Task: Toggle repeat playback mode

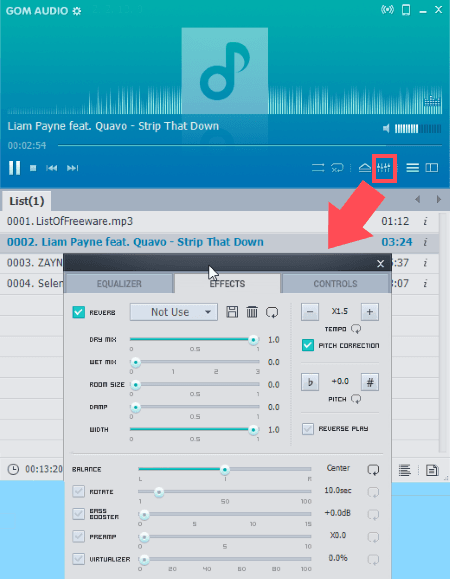Action: tap(337, 168)
